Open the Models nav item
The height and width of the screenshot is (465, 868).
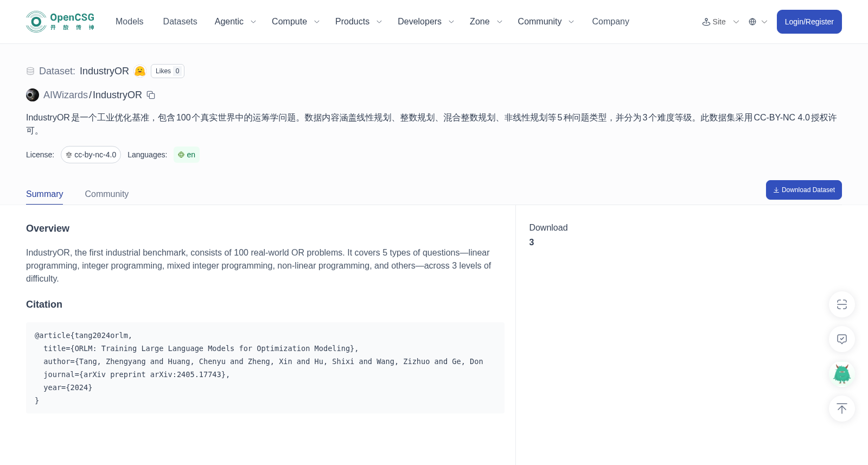pyautogui.click(x=129, y=22)
